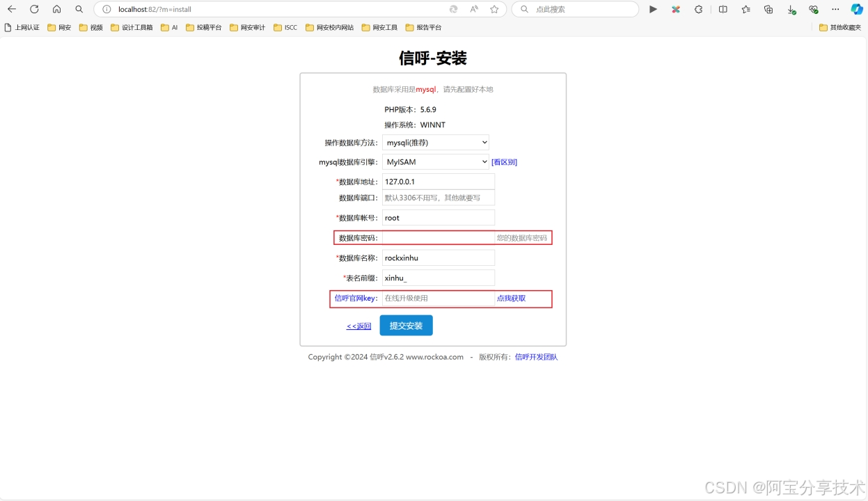The width and height of the screenshot is (868, 501).
Task: Click the 表名前缀 field with xinhu_
Action: tap(439, 278)
